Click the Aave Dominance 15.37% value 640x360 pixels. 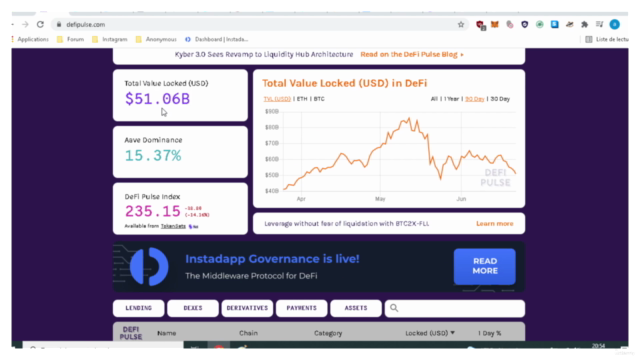(153, 156)
